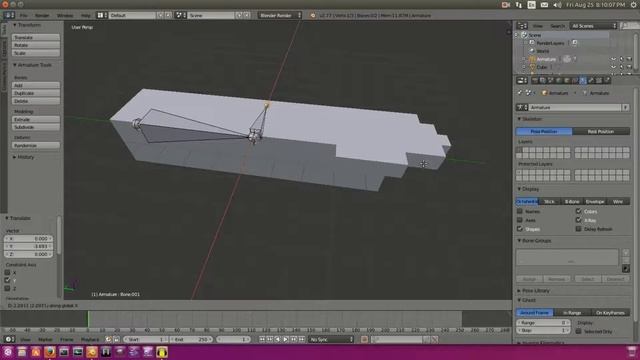
Task: Open the Constraints properties tab icon
Action: tap(574, 80)
